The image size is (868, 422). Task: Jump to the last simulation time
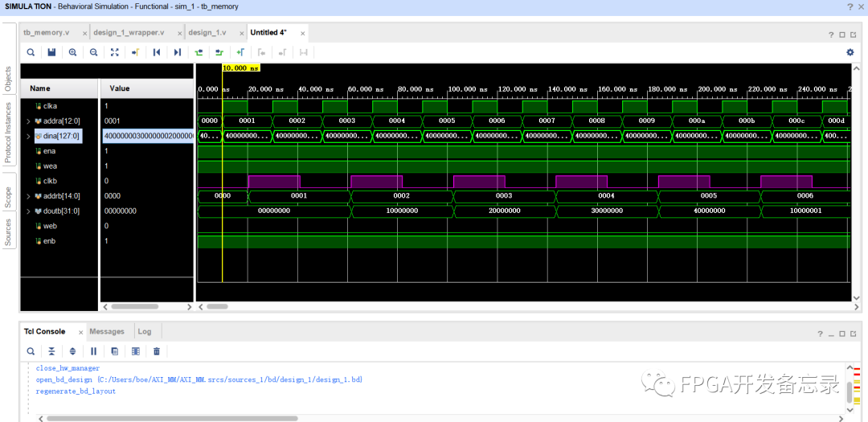pyautogui.click(x=178, y=52)
